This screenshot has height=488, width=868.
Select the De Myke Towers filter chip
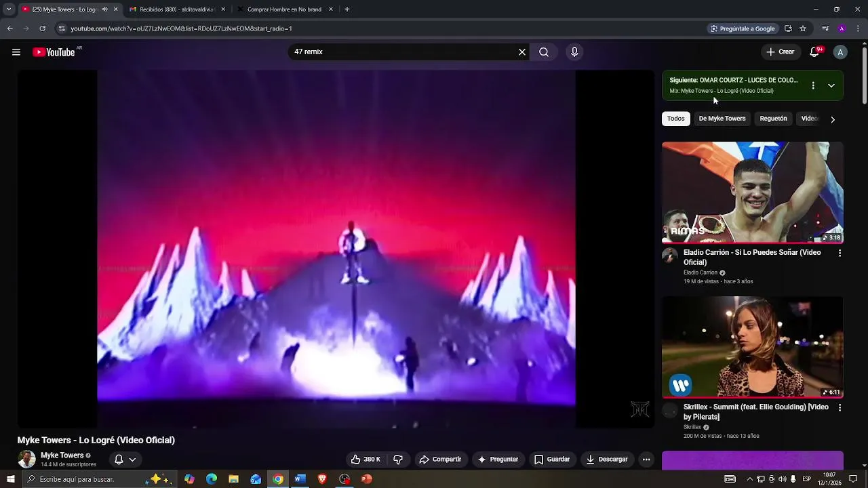pyautogui.click(x=722, y=119)
